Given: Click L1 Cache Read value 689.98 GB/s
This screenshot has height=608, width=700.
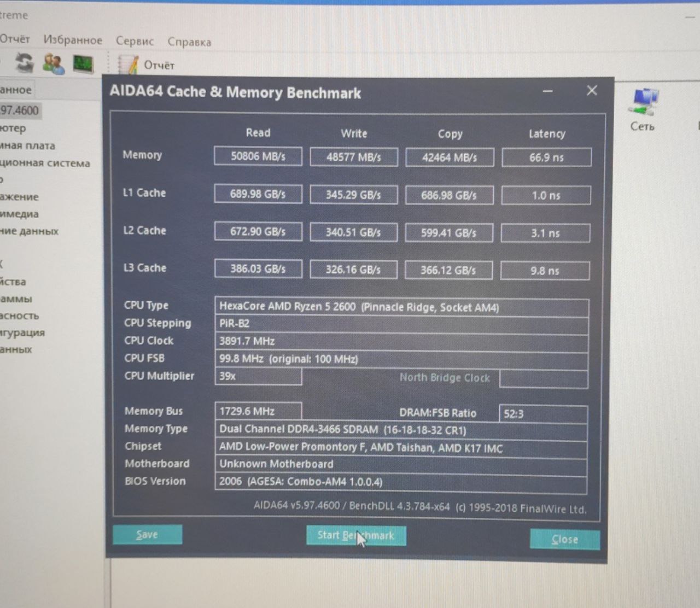Looking at the screenshot, I should [x=258, y=194].
